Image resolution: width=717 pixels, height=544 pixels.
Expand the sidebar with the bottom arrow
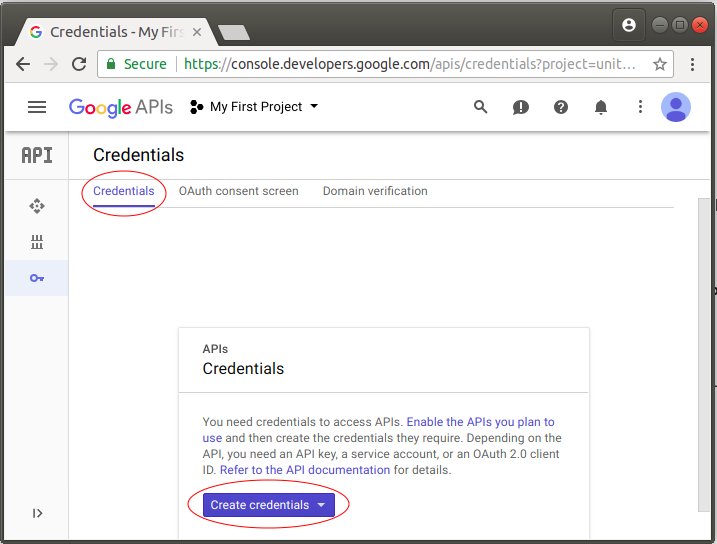[x=37, y=513]
